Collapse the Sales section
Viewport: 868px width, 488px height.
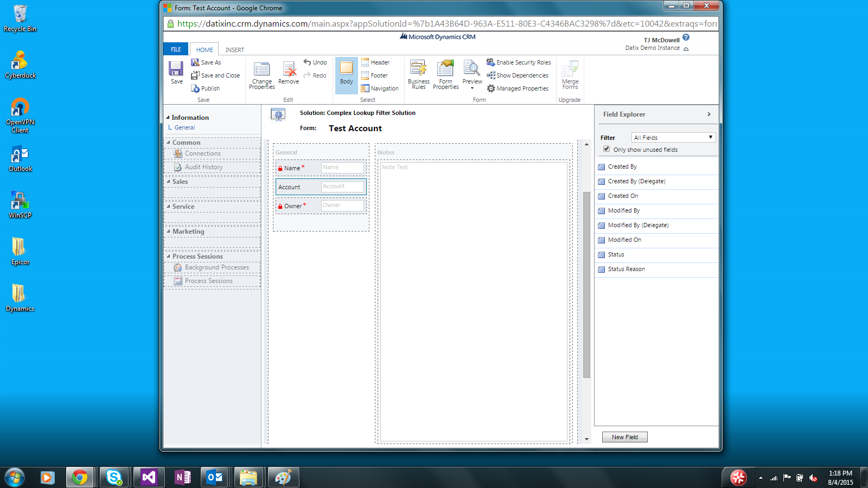[168, 182]
